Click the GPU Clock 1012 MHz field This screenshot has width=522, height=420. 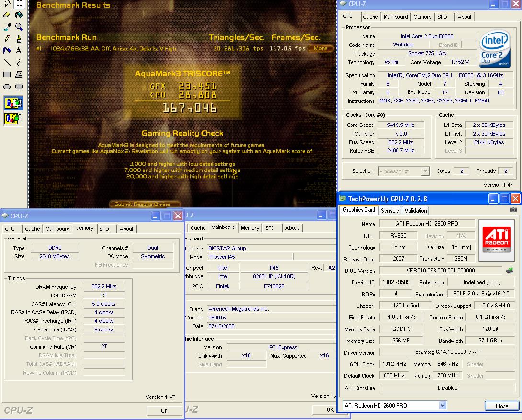pyautogui.click(x=394, y=364)
